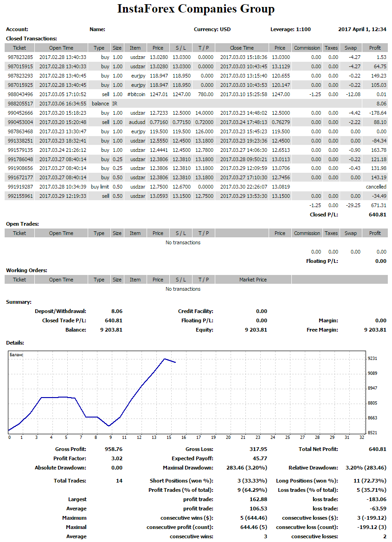392x542 pixels.
Task: Click ticket number 990452666
Action: point(20,113)
